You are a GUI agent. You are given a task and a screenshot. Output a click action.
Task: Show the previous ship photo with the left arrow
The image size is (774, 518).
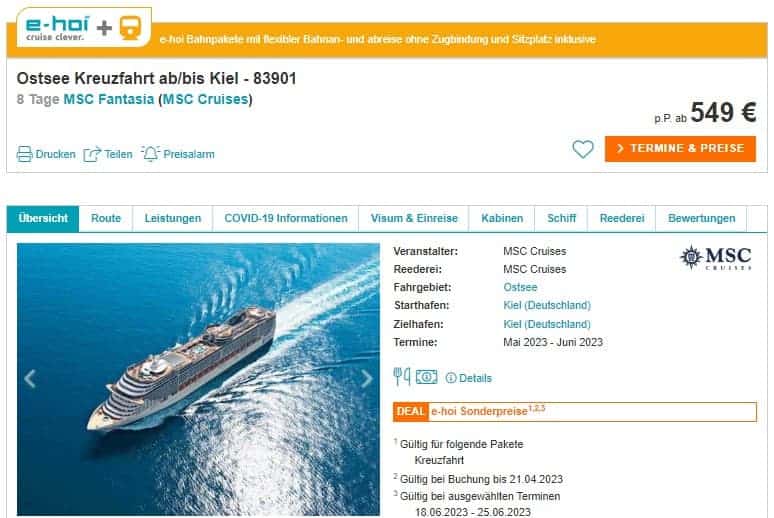pyautogui.click(x=30, y=379)
